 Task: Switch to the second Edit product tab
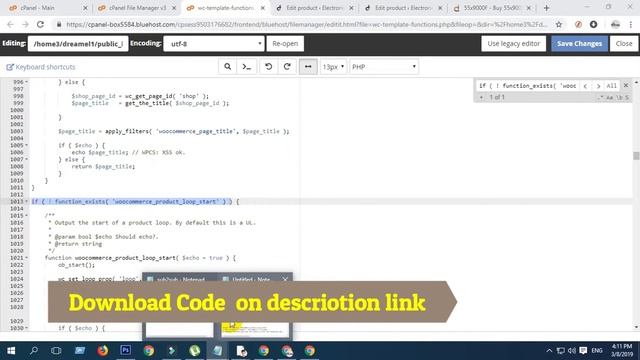(x=403, y=8)
